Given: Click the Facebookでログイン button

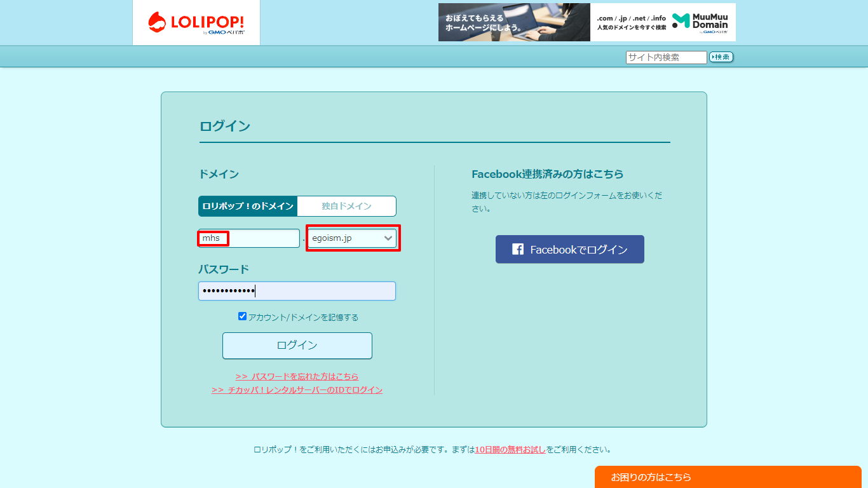Looking at the screenshot, I should tap(569, 249).
